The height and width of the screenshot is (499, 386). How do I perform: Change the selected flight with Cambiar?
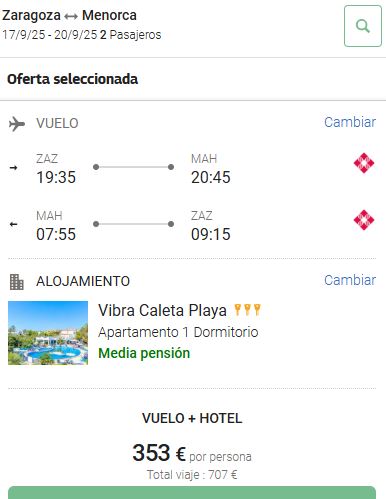tap(350, 122)
